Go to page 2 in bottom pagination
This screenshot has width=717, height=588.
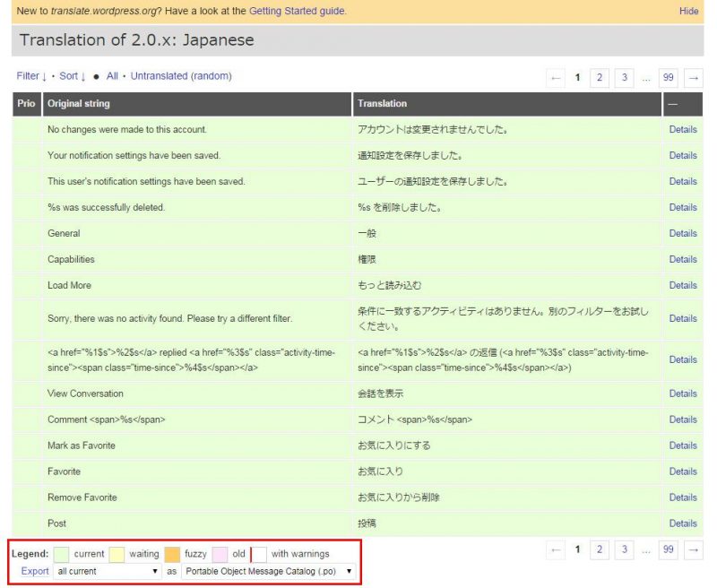point(600,549)
